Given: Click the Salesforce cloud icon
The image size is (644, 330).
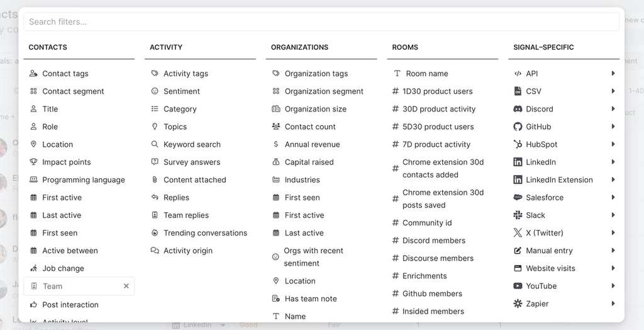Looking at the screenshot, I should 518,198.
